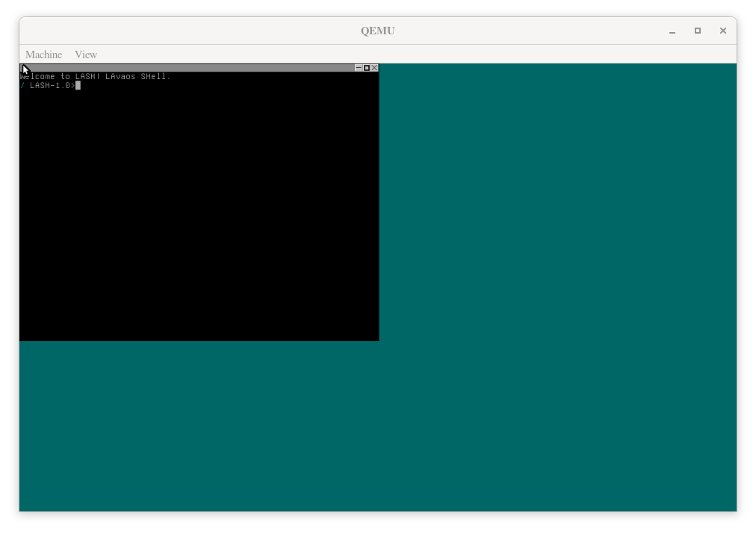Close the LASH shell inner window
This screenshot has height=533, width=756.
point(374,68)
